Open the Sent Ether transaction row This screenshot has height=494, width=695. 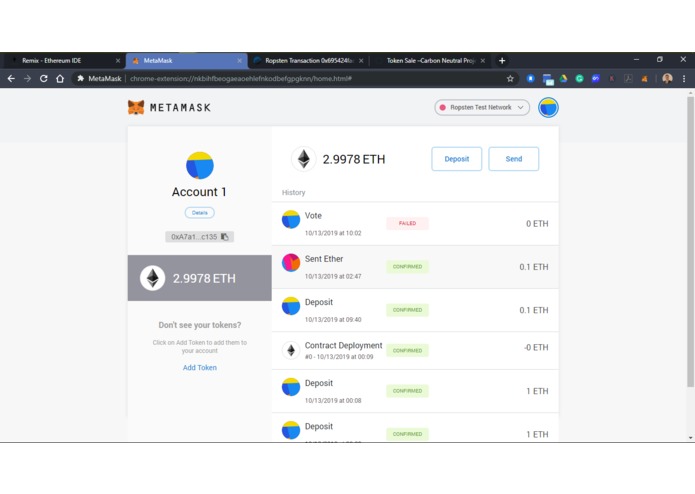tap(415, 267)
